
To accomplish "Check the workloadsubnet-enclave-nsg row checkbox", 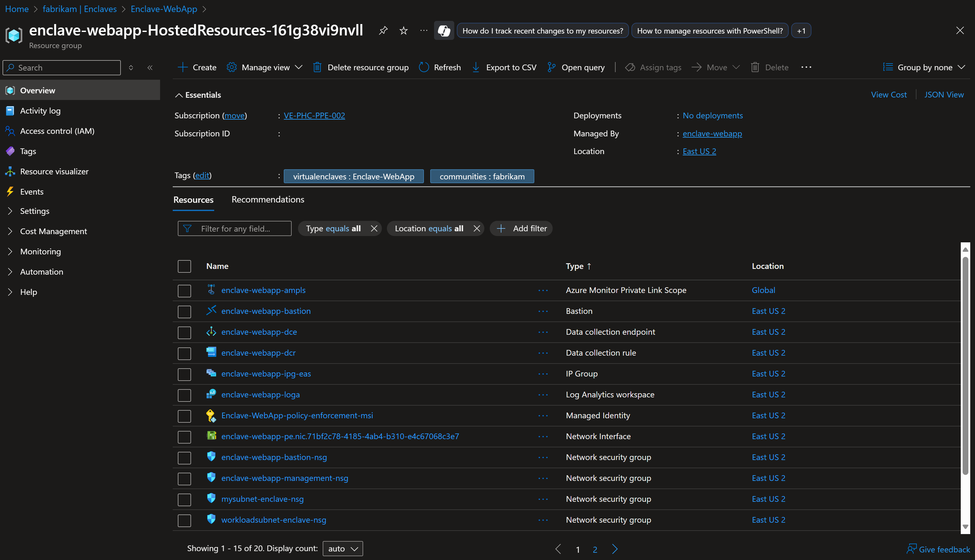I will tap(184, 520).
